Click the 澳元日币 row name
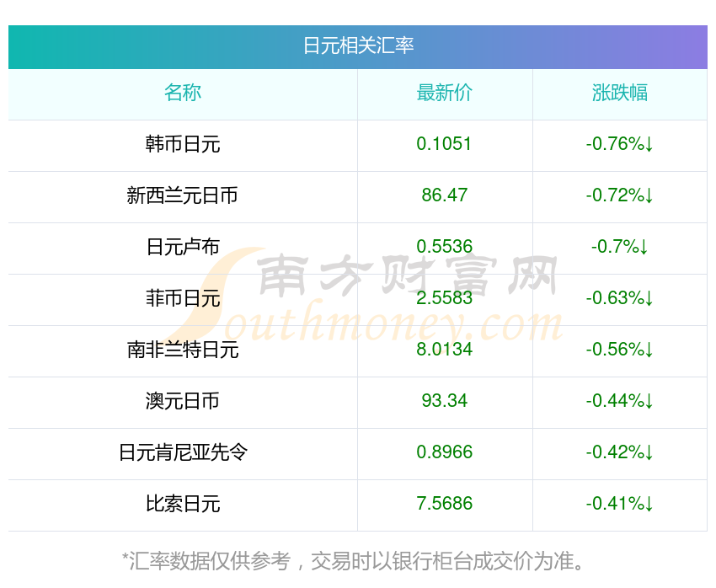 pyautogui.click(x=183, y=401)
